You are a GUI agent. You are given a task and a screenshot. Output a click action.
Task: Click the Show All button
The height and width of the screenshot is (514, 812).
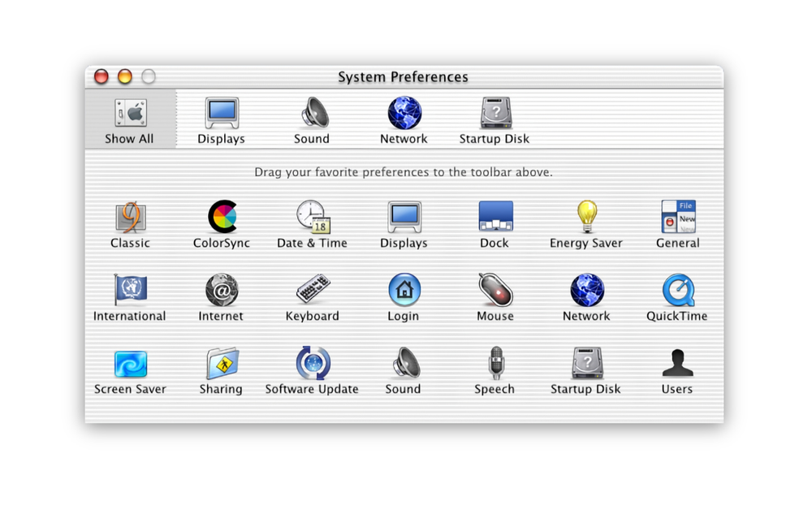[130, 116]
